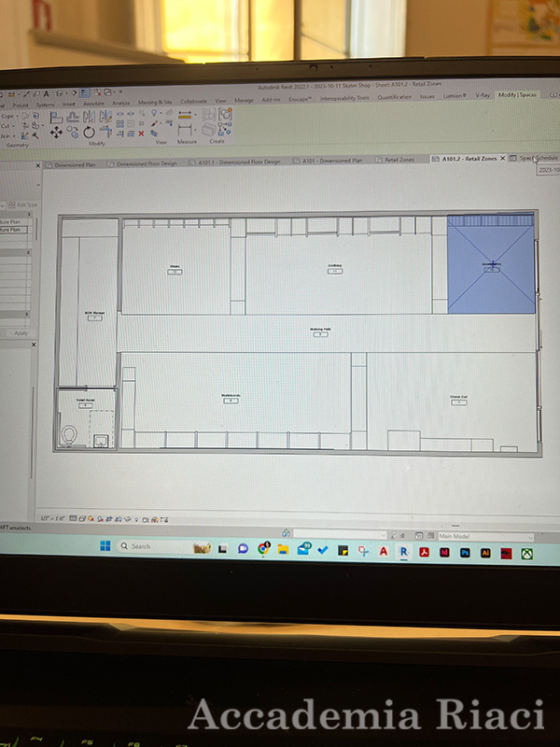Select the Check Out space tag
Viewport: 560px width, 747px height.
pos(458,400)
